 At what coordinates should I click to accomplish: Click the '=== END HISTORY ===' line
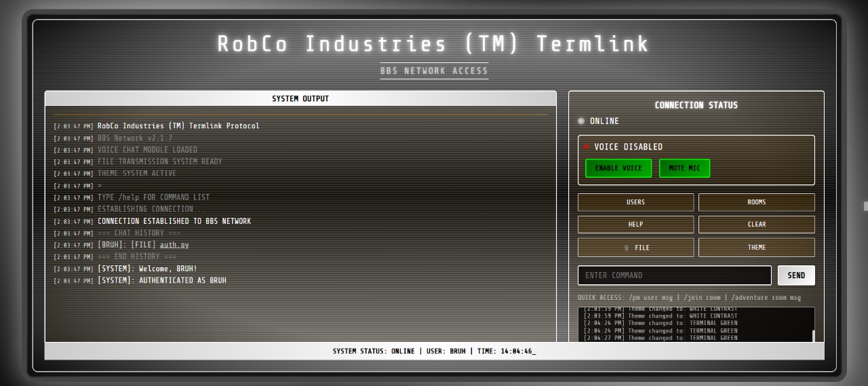(137, 256)
